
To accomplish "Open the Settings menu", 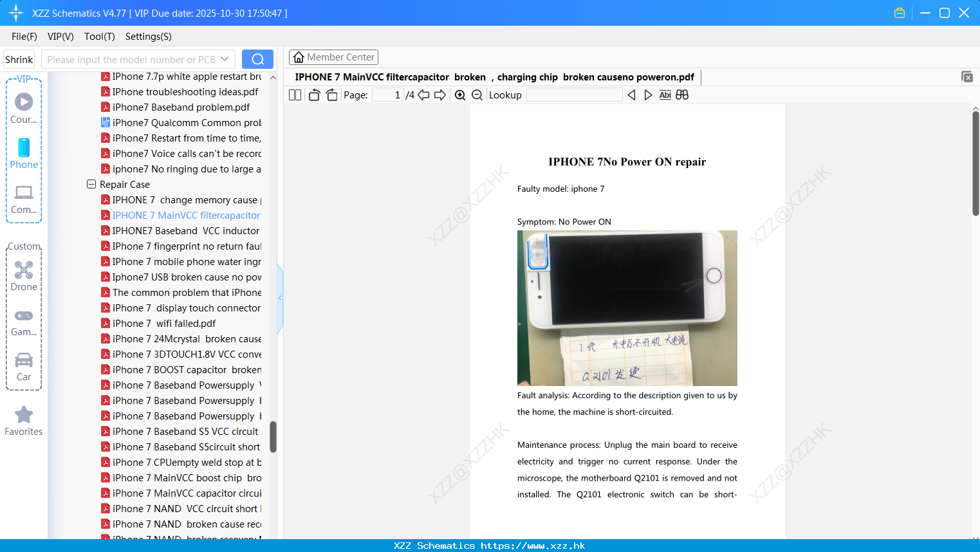I will 149,37.
